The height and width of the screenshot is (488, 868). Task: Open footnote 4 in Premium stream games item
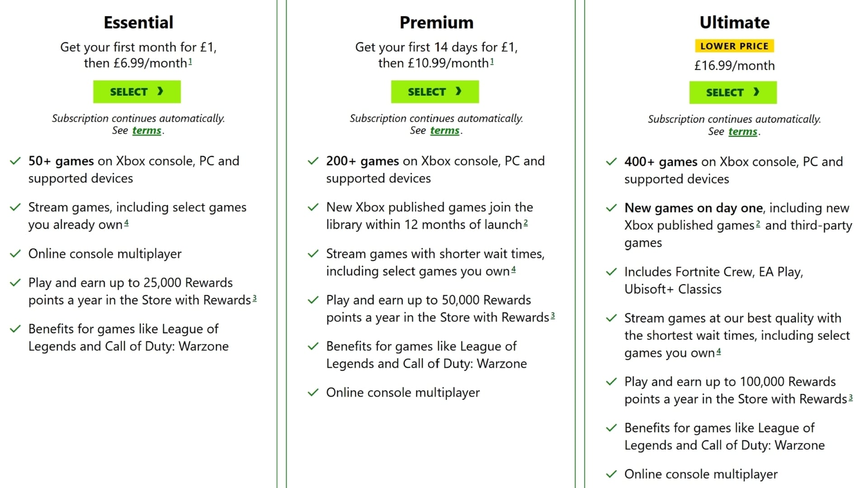click(x=514, y=269)
